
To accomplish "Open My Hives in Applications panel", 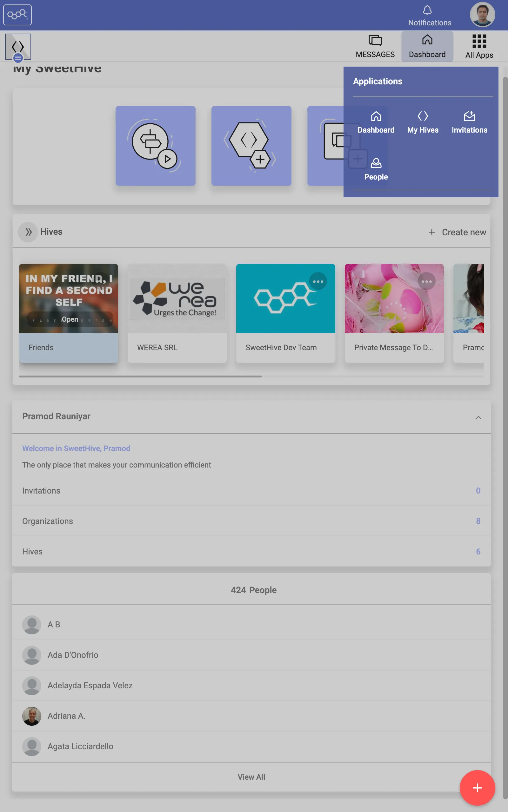I will point(423,122).
